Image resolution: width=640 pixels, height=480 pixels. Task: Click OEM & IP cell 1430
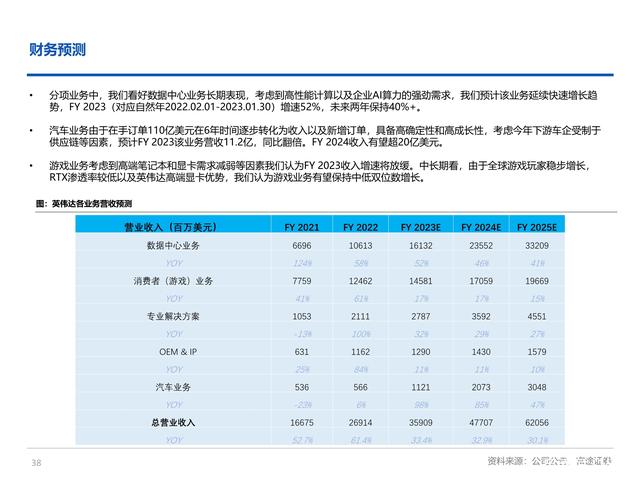click(481, 352)
